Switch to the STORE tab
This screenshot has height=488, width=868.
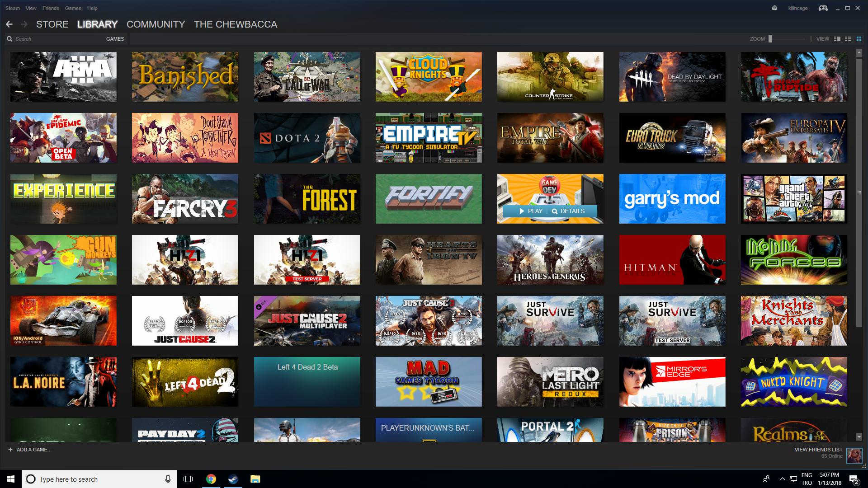(x=52, y=24)
